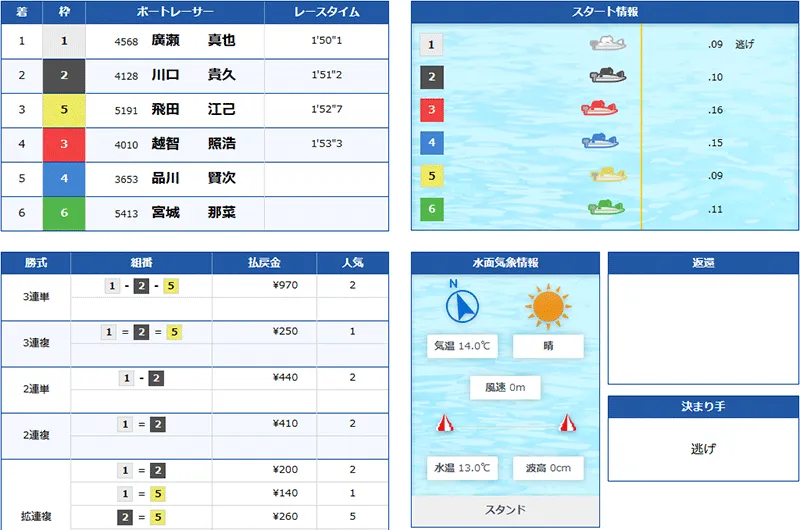Screen dimensions: 800x530
Task: Click the 気温 14.0℃ temperature box
Action: [x=462, y=346]
